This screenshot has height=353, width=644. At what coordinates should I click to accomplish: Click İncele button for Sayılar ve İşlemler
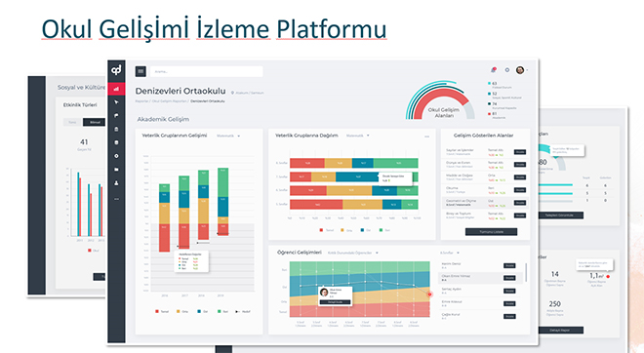click(520, 152)
